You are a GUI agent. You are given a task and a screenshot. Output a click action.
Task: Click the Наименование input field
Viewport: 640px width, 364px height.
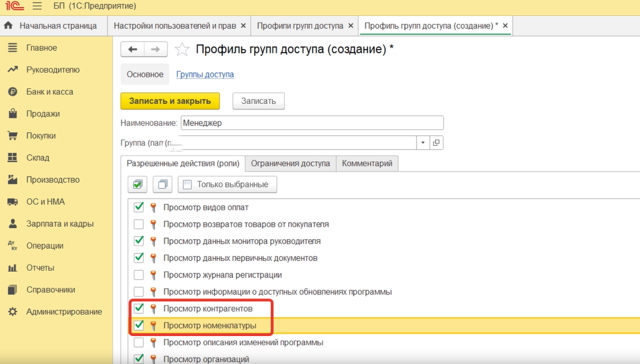(312, 122)
